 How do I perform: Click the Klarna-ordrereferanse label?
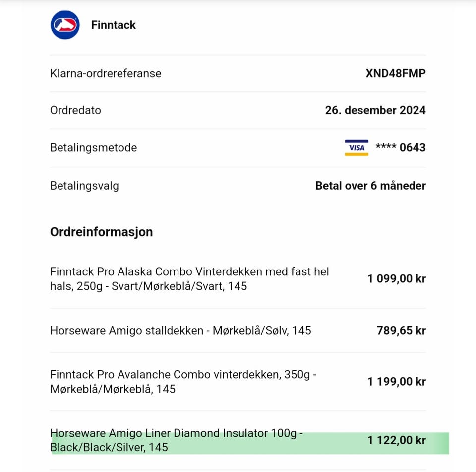coord(106,73)
